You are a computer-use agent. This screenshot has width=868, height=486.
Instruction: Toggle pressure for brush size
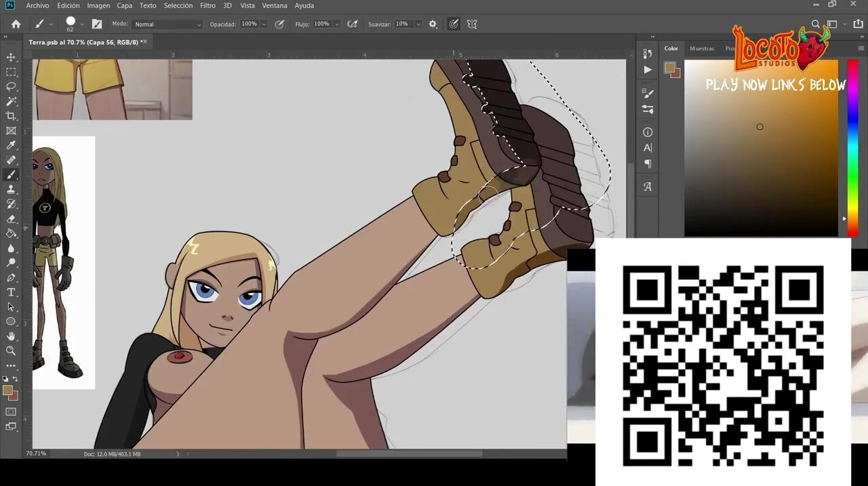[x=454, y=24]
